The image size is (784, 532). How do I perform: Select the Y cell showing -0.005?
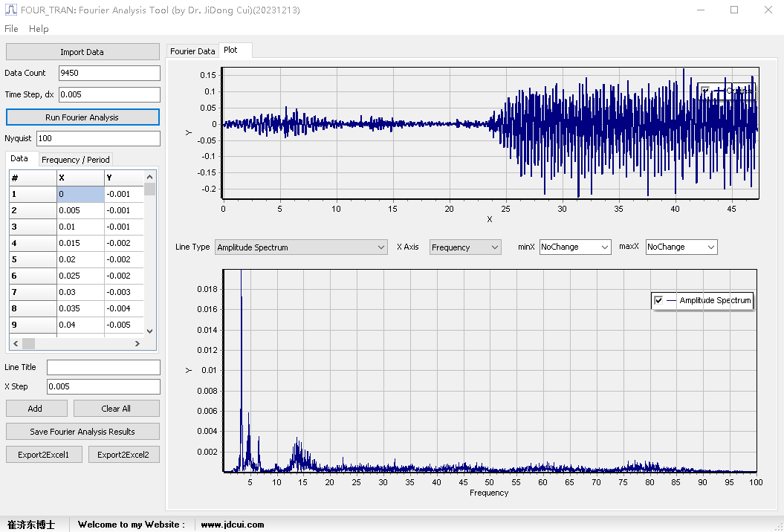point(124,325)
